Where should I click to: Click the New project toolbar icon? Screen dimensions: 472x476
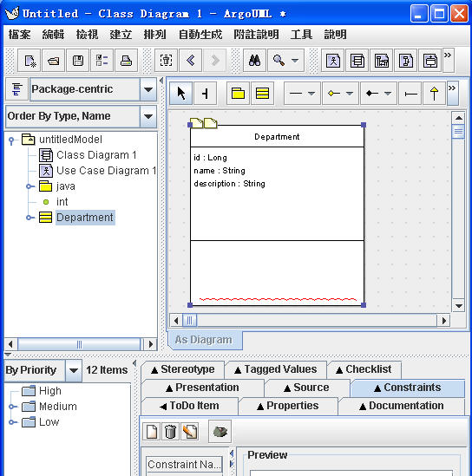tap(29, 61)
